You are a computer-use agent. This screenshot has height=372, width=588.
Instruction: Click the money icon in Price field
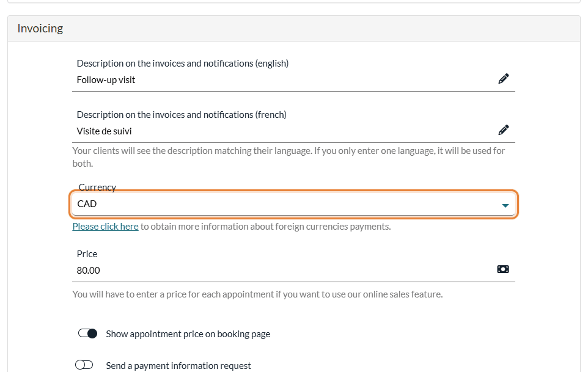pyautogui.click(x=503, y=269)
